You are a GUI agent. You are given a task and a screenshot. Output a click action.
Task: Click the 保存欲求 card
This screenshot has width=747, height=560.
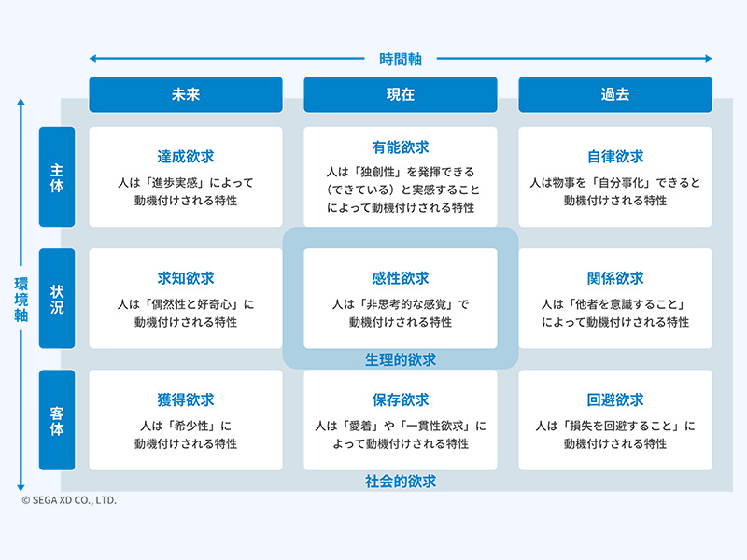tap(401, 420)
